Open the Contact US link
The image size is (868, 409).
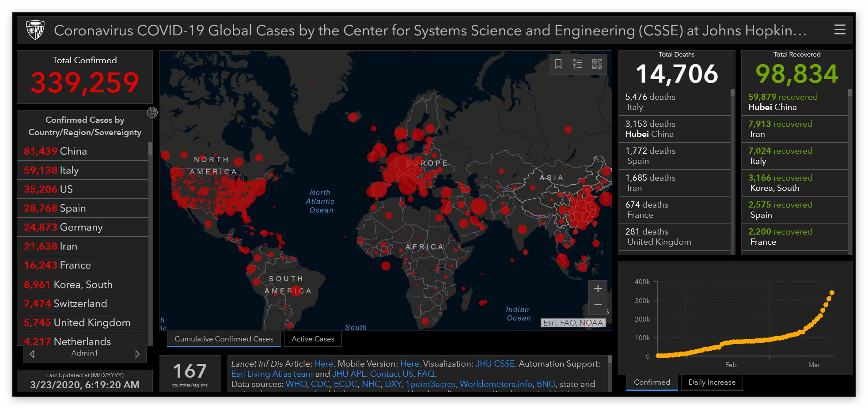(391, 374)
